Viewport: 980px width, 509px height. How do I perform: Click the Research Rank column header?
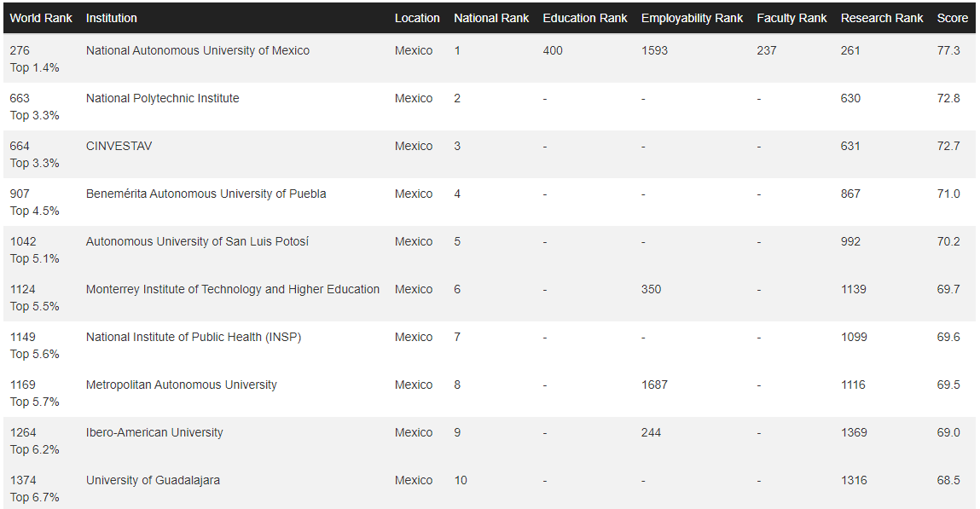coord(882,18)
